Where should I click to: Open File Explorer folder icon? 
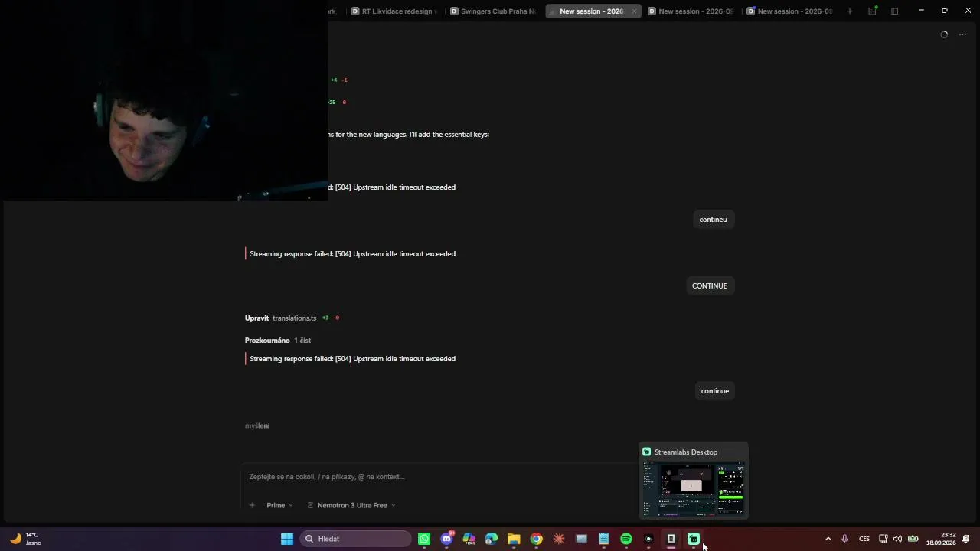coord(514,539)
